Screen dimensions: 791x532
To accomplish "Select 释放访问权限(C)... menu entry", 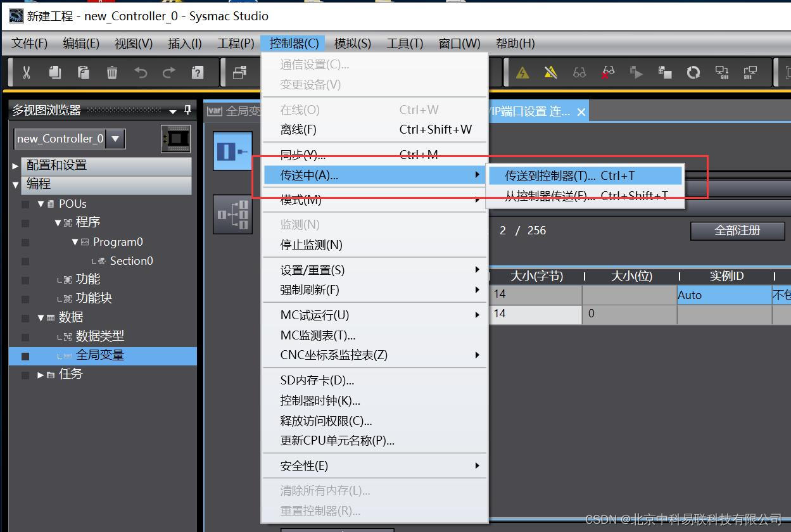I will point(375,421).
